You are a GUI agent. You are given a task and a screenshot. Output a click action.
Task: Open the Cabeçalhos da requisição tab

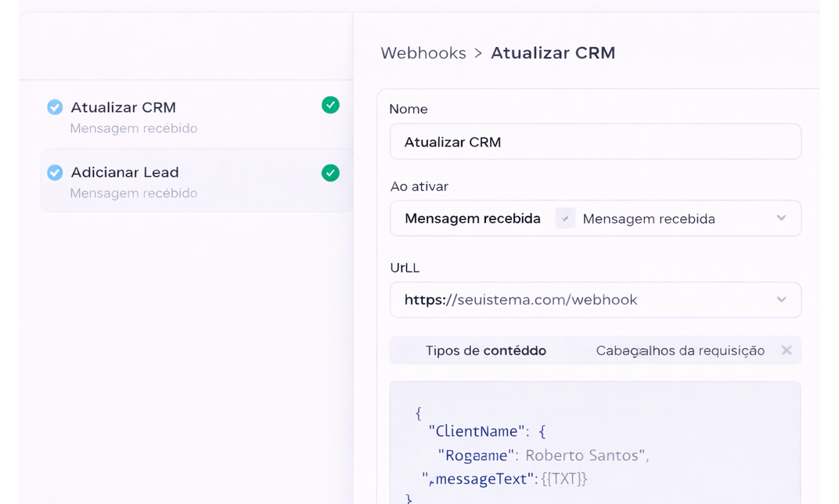click(679, 351)
